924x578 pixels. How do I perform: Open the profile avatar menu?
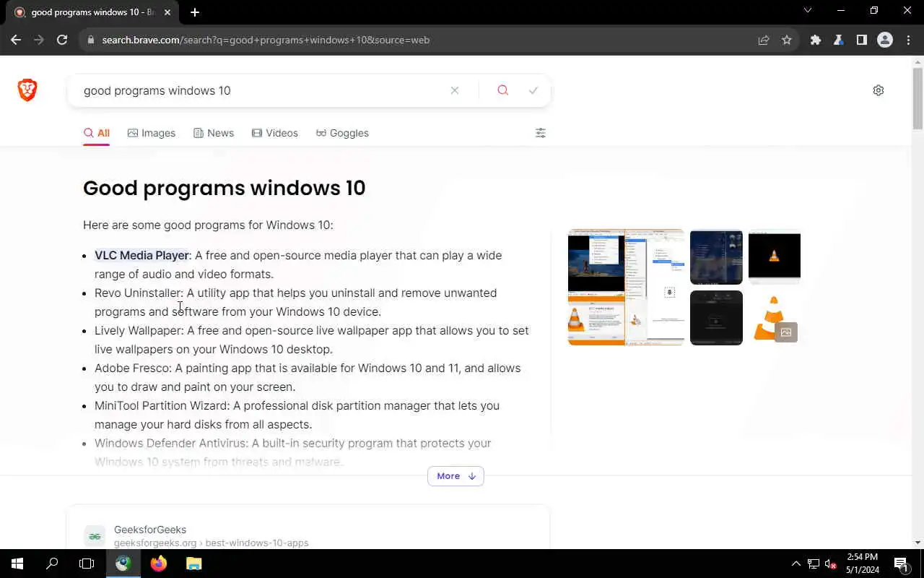[x=885, y=40]
